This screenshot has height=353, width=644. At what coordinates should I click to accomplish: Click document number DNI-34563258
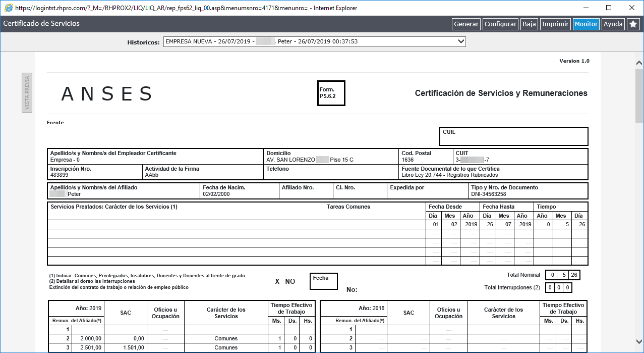[489, 194]
